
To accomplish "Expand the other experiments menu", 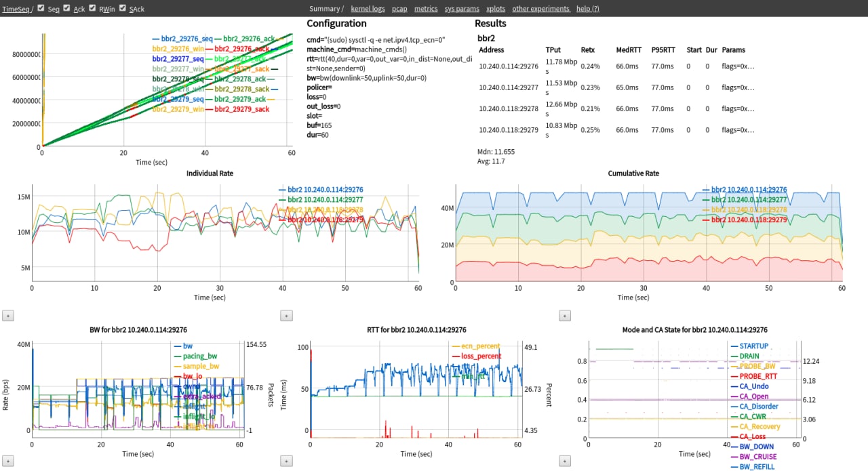I will click(540, 9).
